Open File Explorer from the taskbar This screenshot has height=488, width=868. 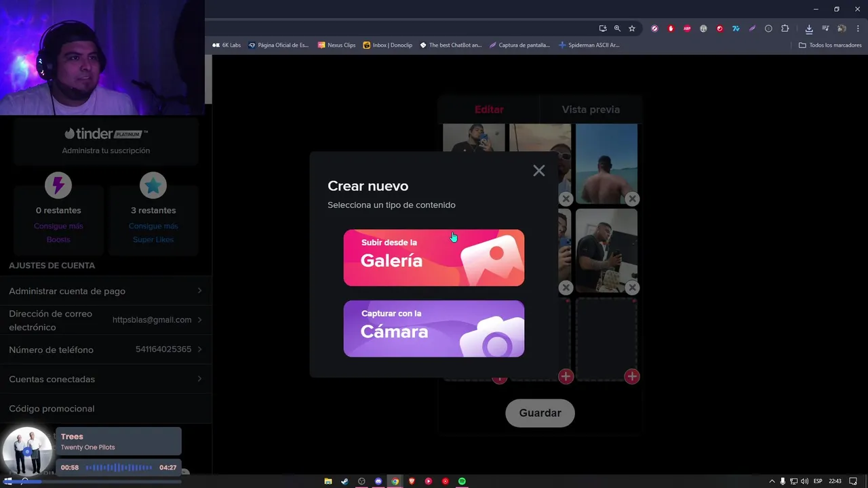click(x=328, y=481)
